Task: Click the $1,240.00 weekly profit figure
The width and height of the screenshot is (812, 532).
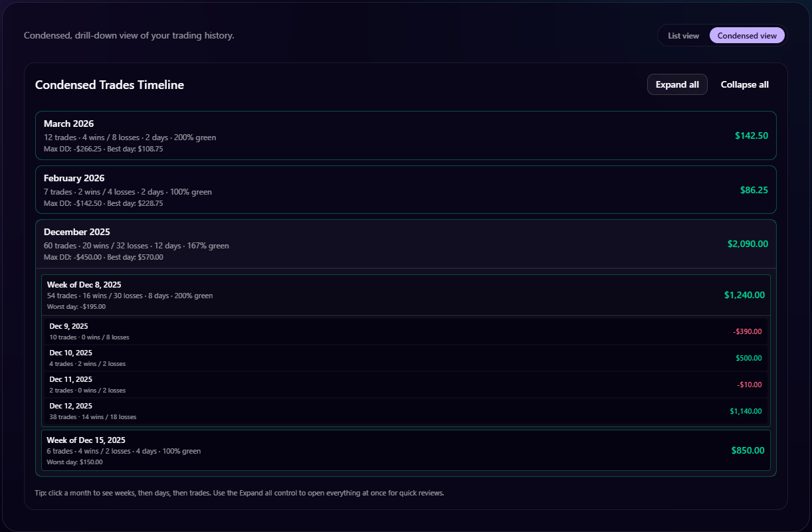Action: [744, 294]
